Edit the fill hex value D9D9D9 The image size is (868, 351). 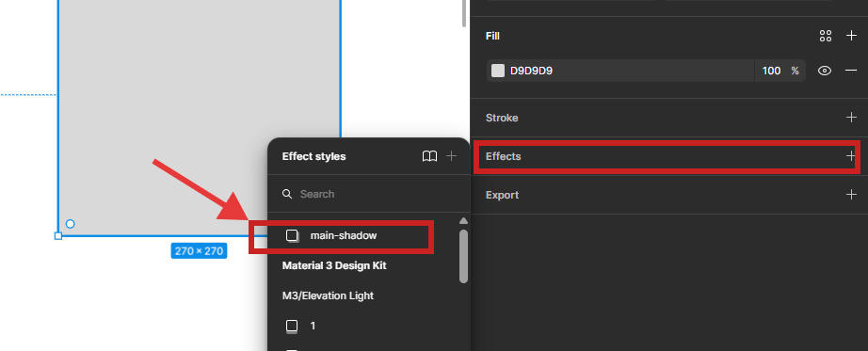[531, 71]
